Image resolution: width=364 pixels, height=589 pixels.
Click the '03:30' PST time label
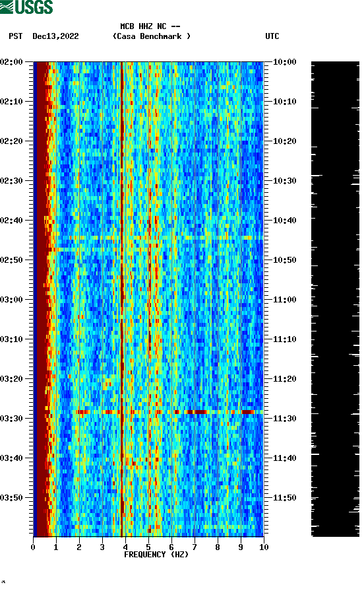11,419
